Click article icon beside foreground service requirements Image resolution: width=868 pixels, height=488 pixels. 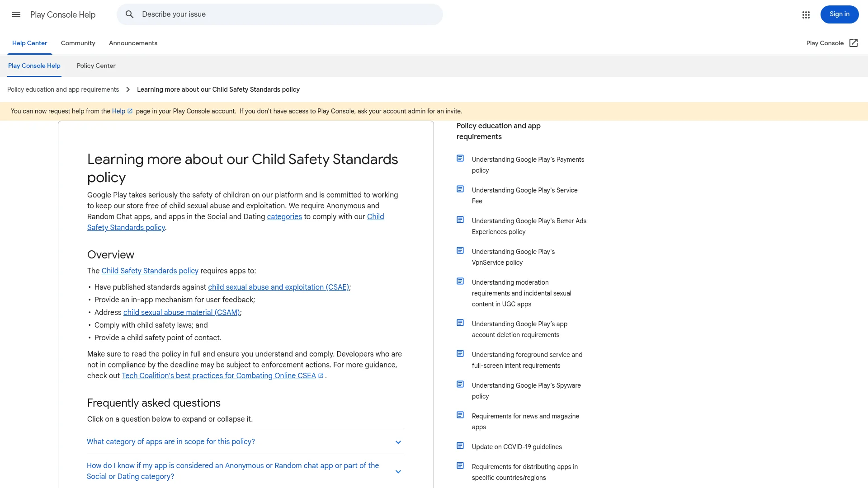pos(460,354)
